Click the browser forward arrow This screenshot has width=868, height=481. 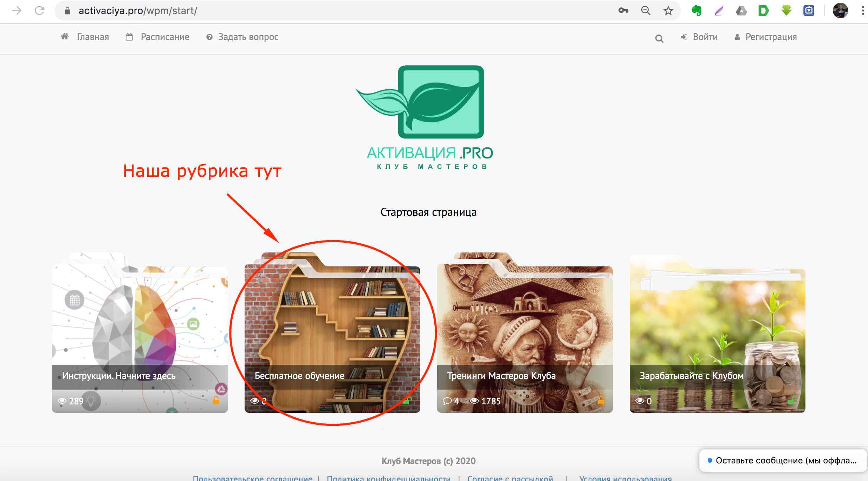17,11
